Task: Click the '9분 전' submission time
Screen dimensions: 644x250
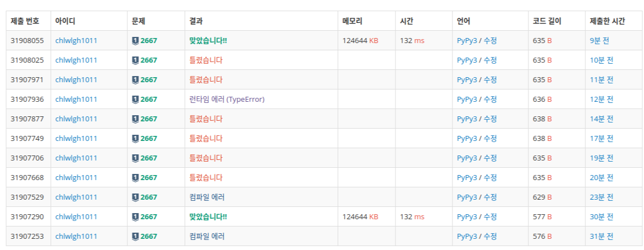Action: 600,40
